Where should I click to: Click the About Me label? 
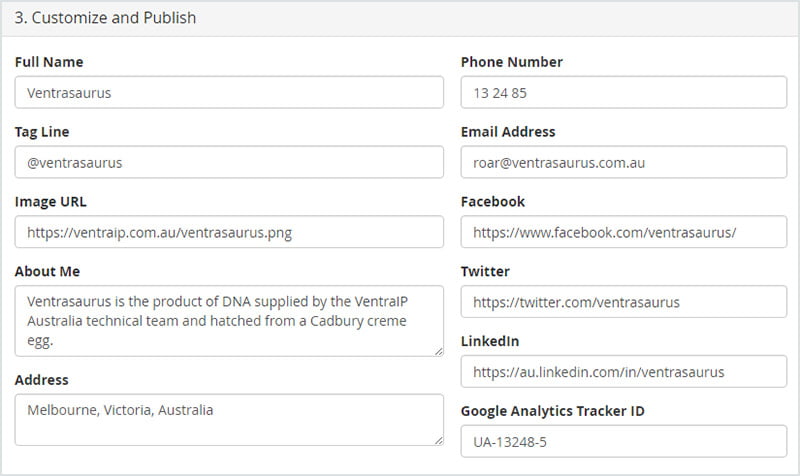click(x=47, y=271)
